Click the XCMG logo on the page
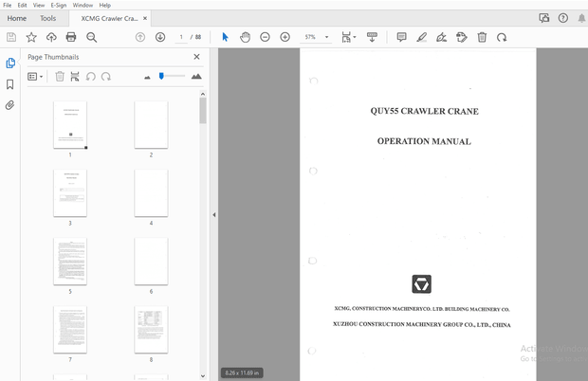The image size is (588, 381). click(421, 284)
